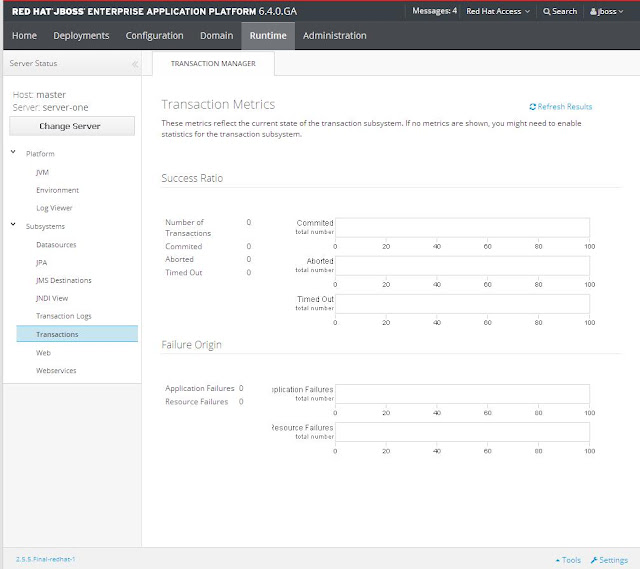Click the 2.5.5.Final-redhat-1 version link

(45, 559)
